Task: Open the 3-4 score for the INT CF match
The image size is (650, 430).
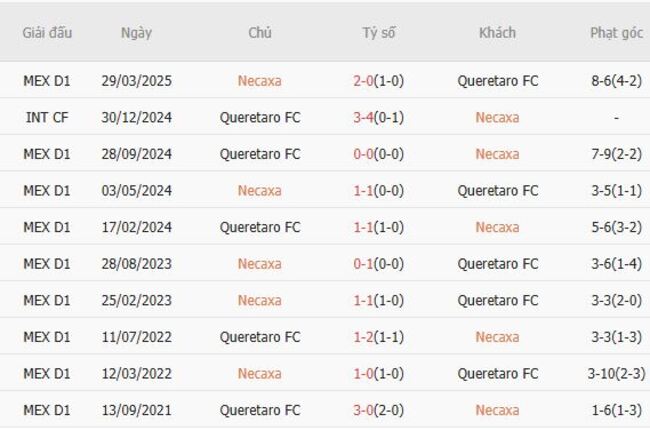Action: [x=378, y=118]
